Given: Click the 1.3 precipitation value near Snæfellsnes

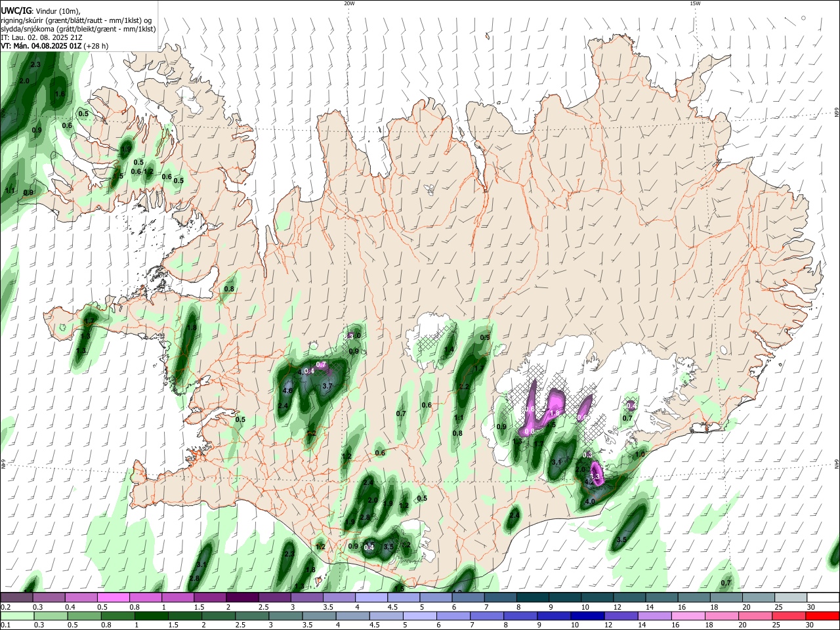Looking at the screenshot, I should 85,335.
